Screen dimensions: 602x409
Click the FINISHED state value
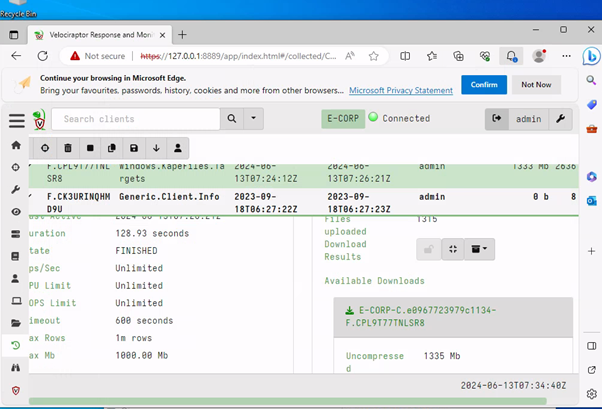tap(136, 251)
